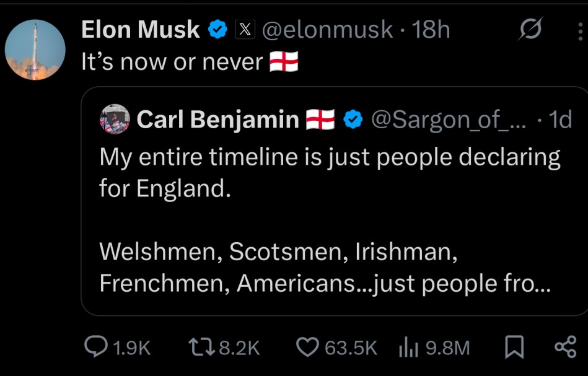
Task: Like the tweet with the heart icon
Action: pos(307,348)
